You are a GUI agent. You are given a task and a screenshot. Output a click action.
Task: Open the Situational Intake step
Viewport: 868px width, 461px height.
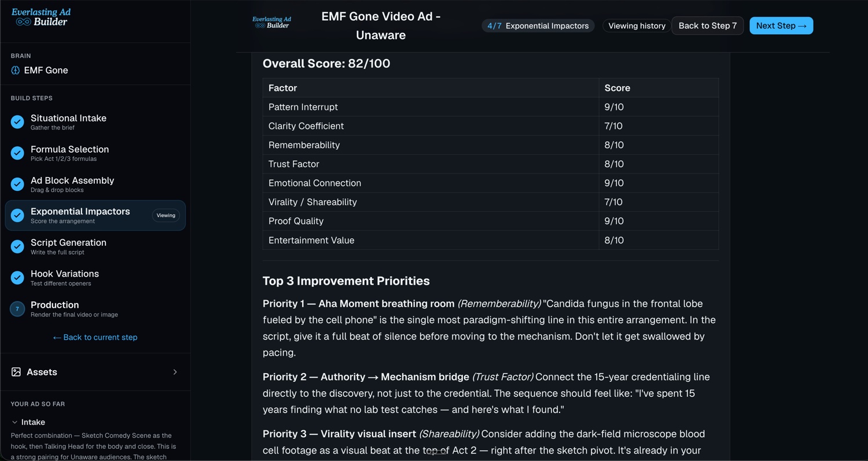point(95,121)
